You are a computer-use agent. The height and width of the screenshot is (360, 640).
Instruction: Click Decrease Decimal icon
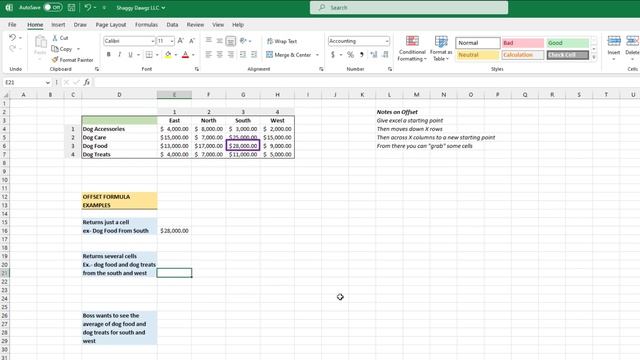click(x=385, y=54)
